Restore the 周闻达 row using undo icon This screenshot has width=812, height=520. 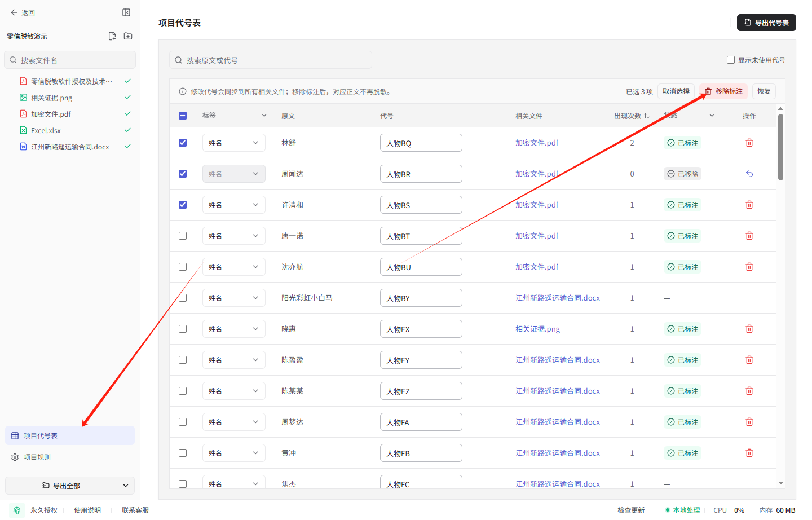[749, 174]
